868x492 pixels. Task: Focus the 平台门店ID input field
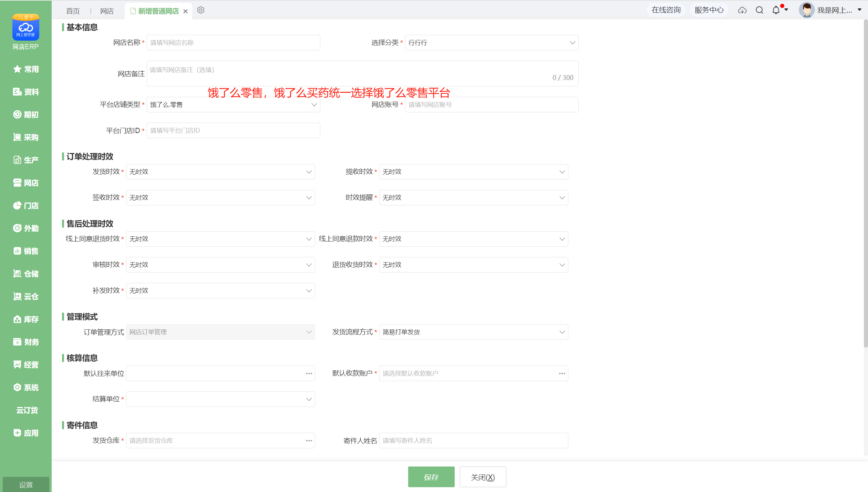233,131
